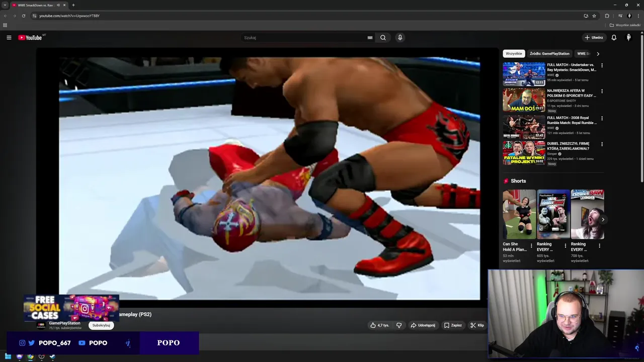Close the WWE SmackDown vs. Raw tab
This screenshot has width=644, height=362.
[x=64, y=5]
